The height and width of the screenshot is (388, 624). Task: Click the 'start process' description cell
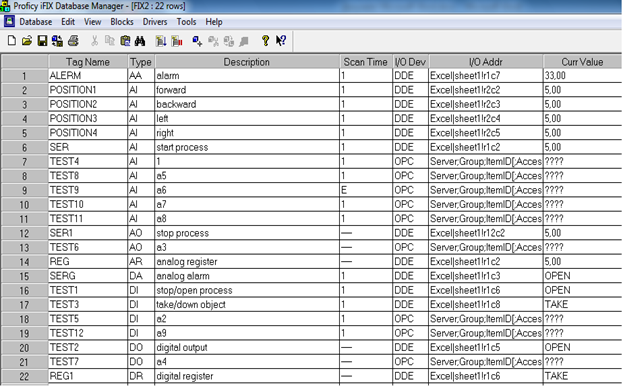247,147
